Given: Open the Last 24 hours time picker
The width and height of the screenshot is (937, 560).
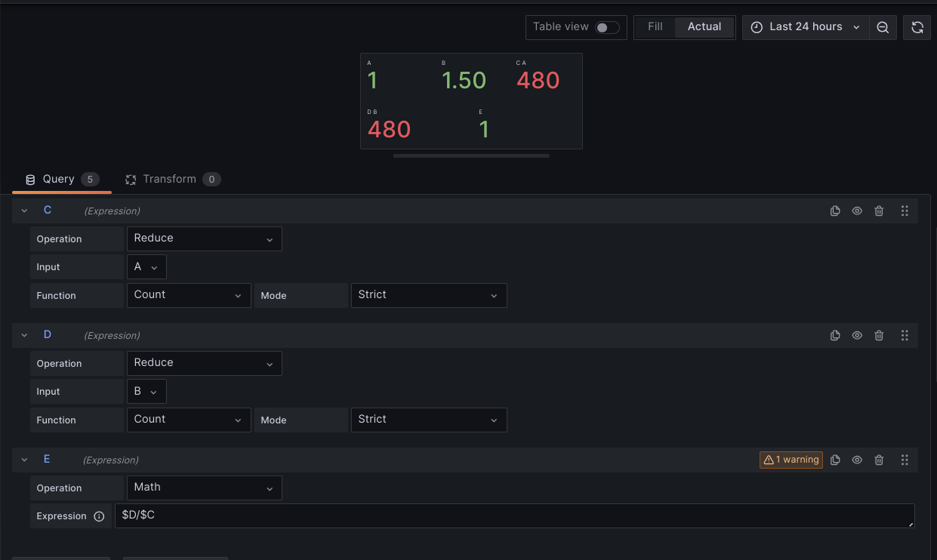Looking at the screenshot, I should 806,27.
